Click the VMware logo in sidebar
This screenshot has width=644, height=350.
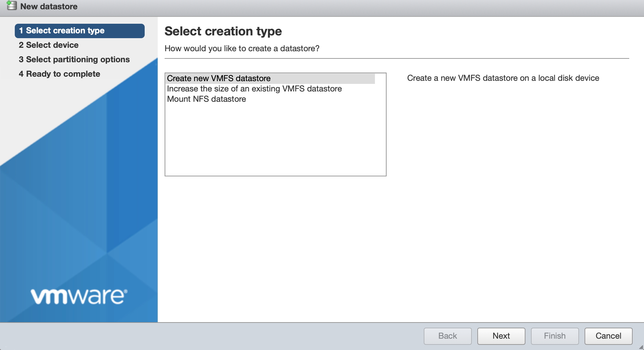[x=79, y=296]
